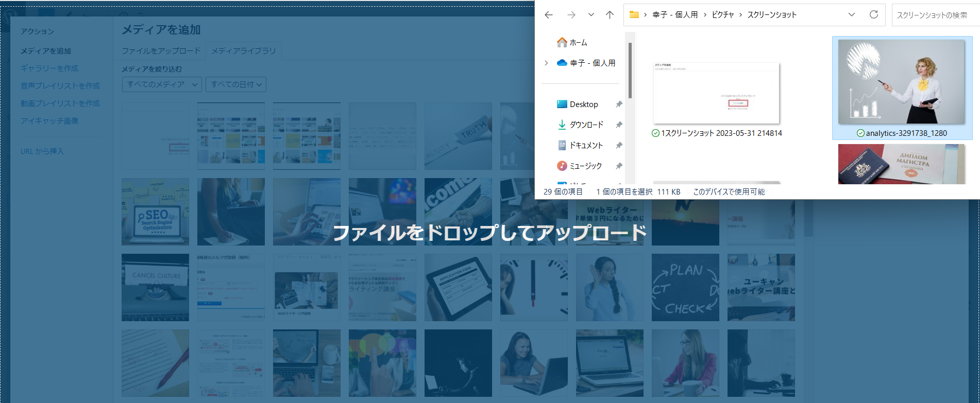Image resolution: width=980 pixels, height=403 pixels.
Task: Open ホーム in the navigation pane
Action: [x=572, y=42]
